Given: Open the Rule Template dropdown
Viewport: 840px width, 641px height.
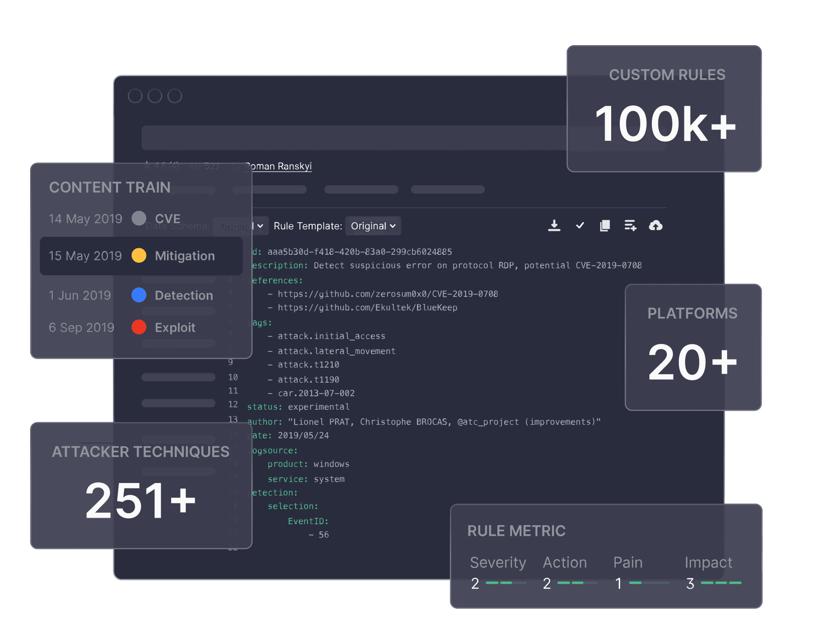Looking at the screenshot, I should coord(373,226).
